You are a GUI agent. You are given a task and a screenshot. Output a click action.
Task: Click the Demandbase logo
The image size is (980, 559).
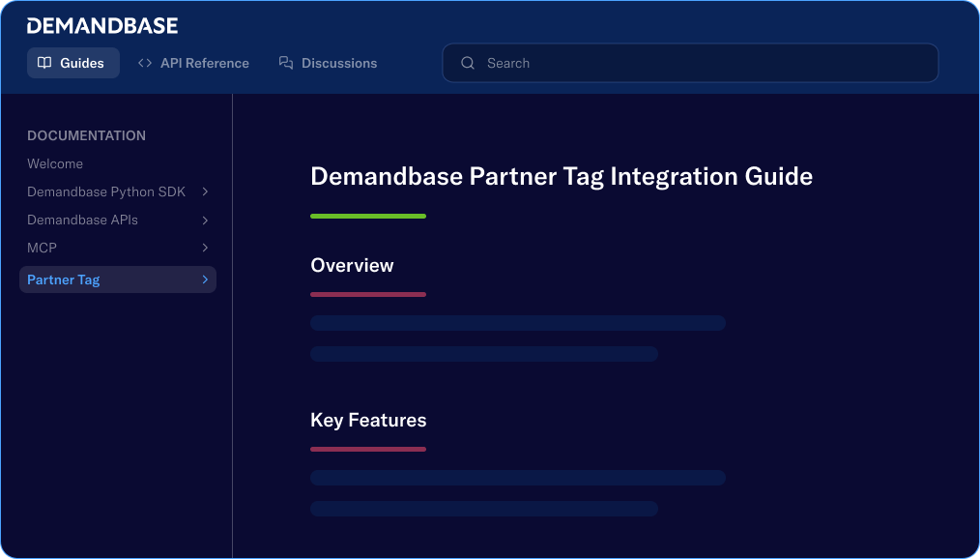pyautogui.click(x=102, y=26)
